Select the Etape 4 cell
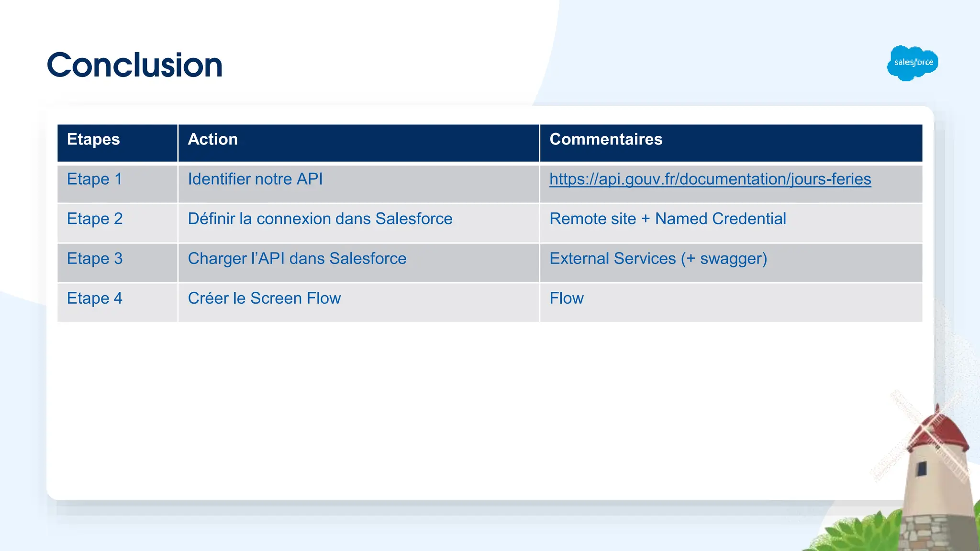The width and height of the screenshot is (980, 551). (117, 303)
